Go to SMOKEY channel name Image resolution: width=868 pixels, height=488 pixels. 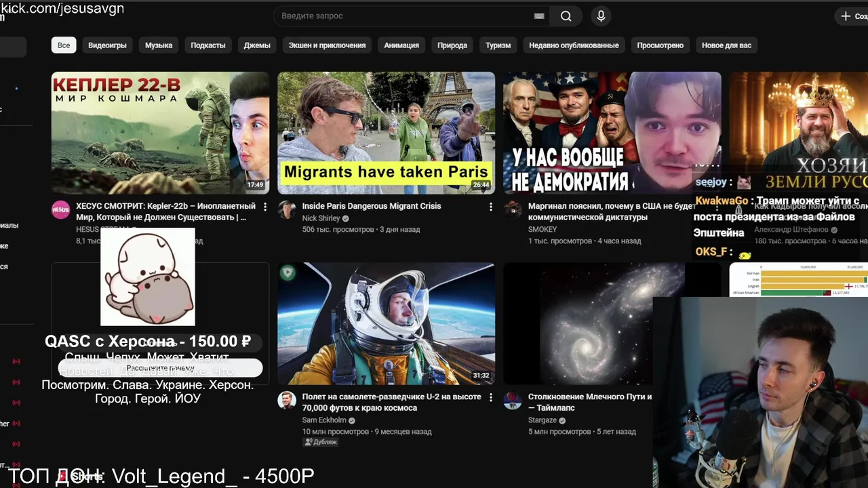click(x=542, y=230)
